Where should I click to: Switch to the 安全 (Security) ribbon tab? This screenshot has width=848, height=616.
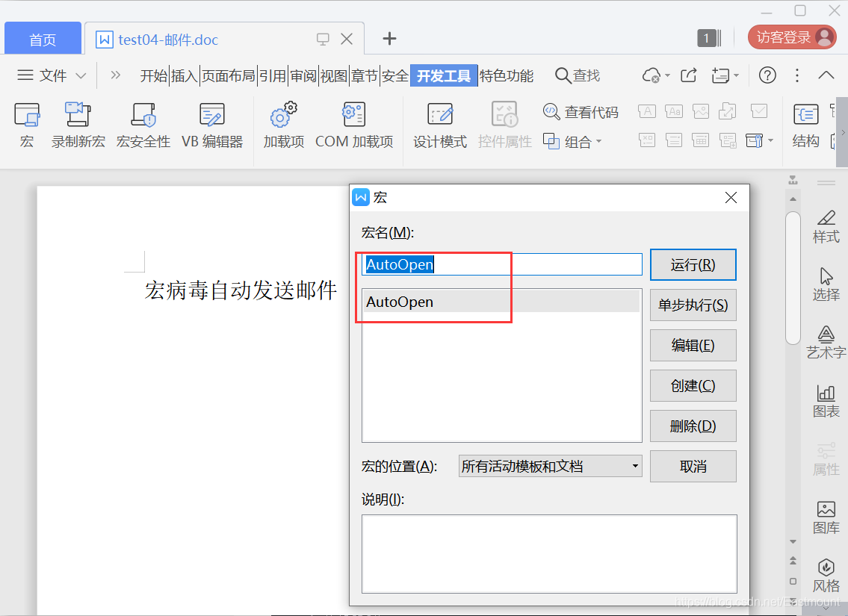point(394,75)
